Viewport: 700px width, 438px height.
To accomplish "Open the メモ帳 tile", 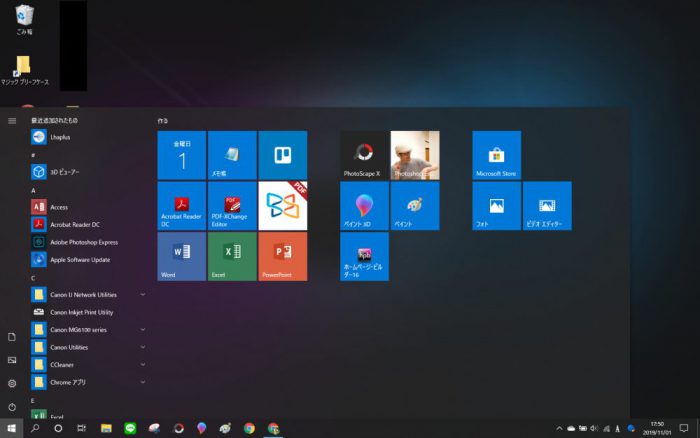I will pos(232,155).
